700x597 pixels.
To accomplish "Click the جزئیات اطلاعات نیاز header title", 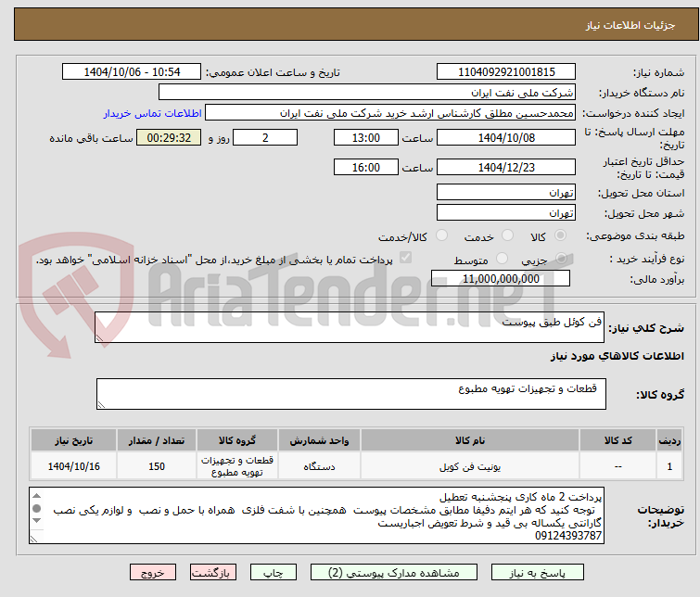I will (x=630, y=25).
